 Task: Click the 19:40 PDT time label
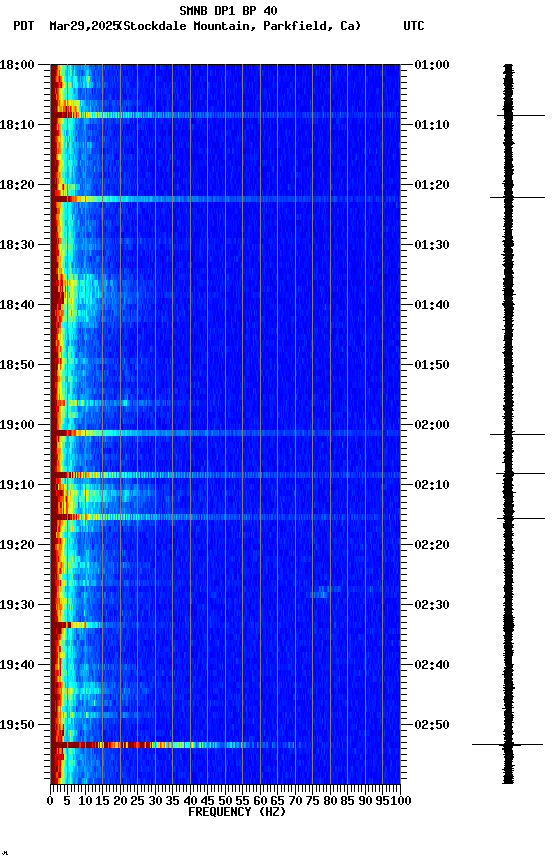tap(17, 665)
